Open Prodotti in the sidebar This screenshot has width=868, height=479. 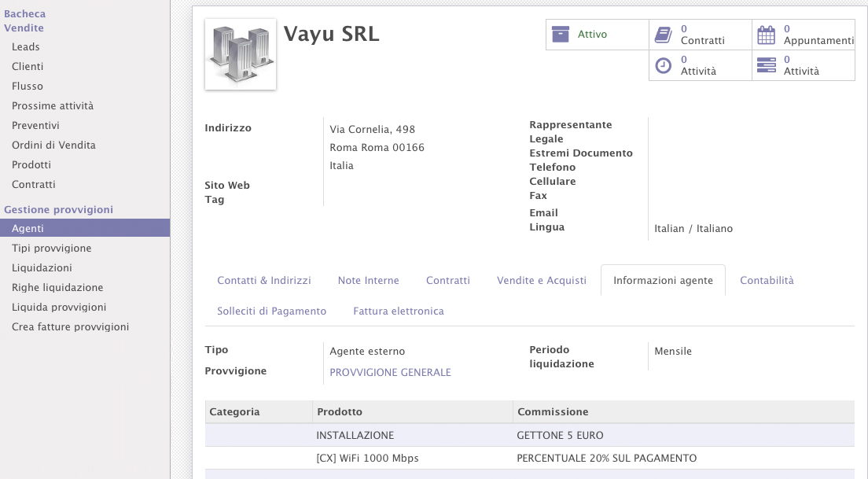31,165
